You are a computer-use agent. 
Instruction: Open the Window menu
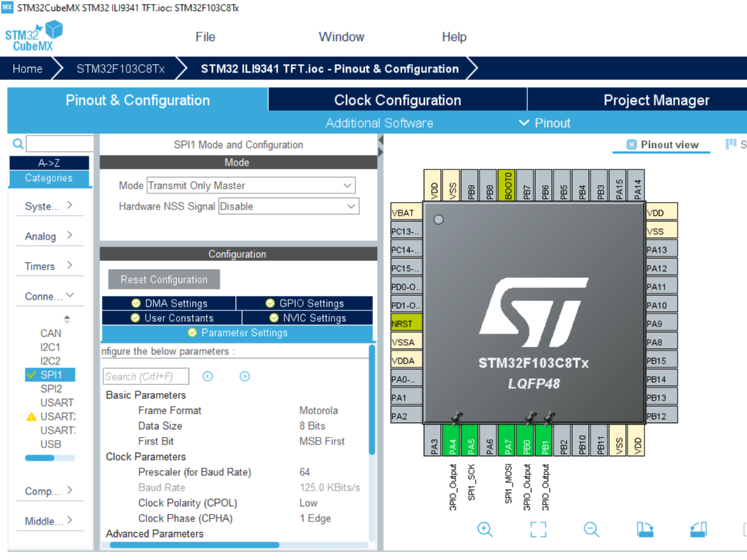342,36
